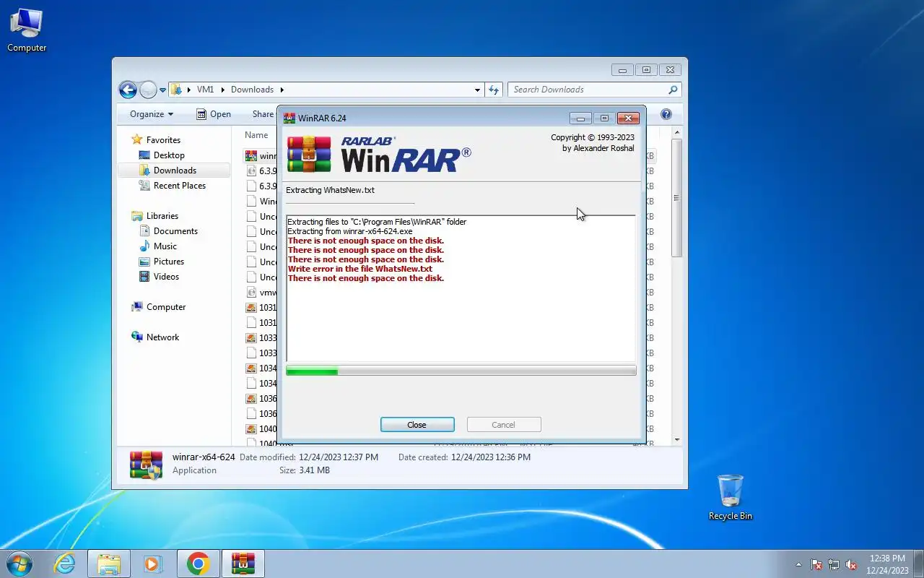Image resolution: width=924 pixels, height=578 pixels.
Task: Open the Windows Start menu
Action: click(19, 564)
